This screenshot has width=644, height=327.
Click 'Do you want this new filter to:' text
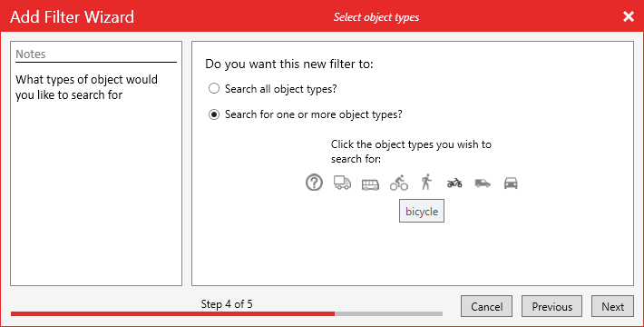coord(289,64)
